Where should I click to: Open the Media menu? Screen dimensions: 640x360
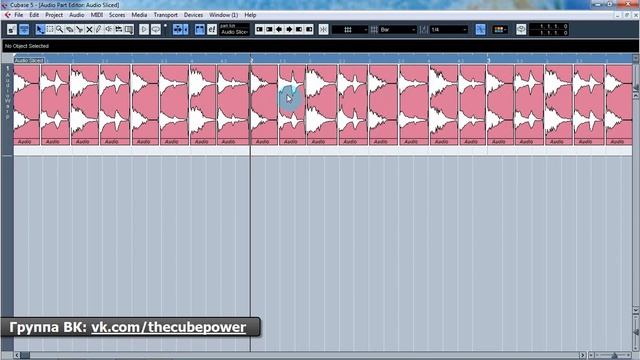139,15
